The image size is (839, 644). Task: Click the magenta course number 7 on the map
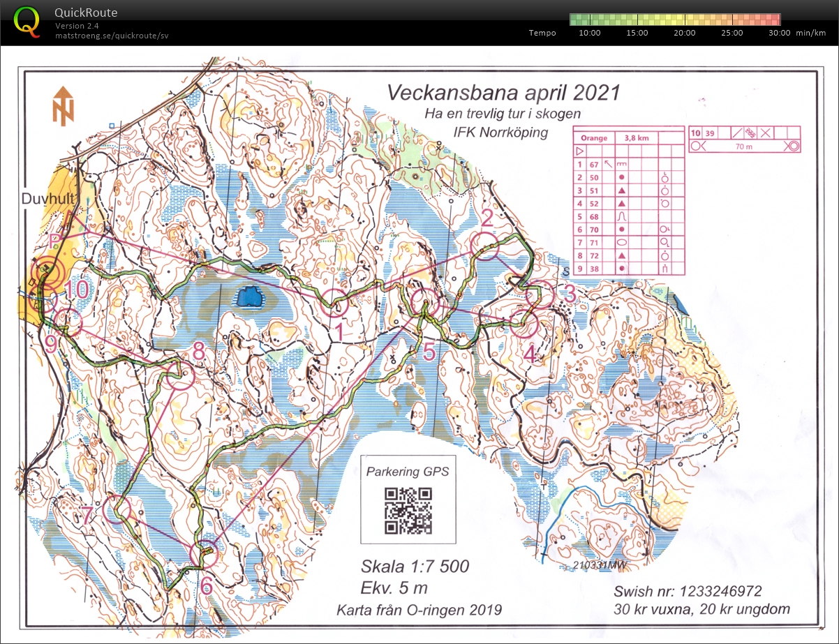tap(87, 516)
